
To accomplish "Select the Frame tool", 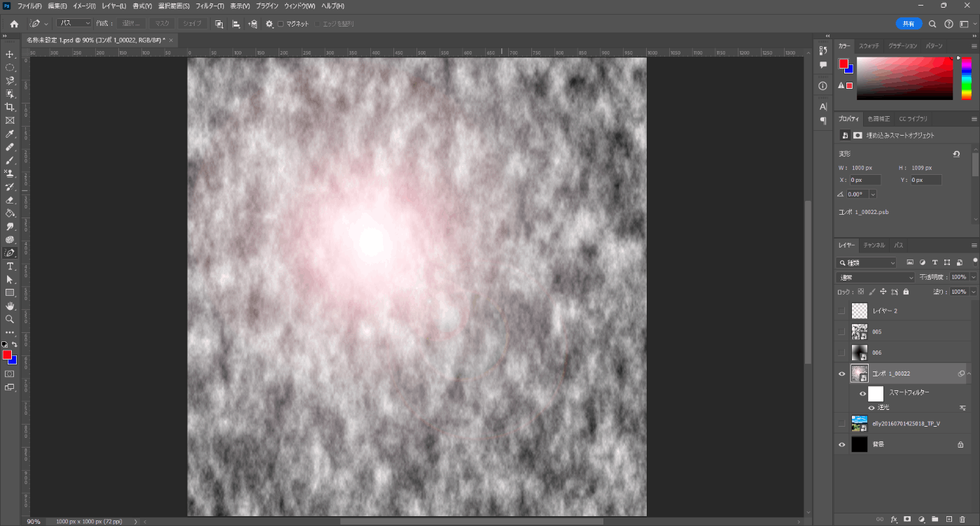I will tap(10, 120).
